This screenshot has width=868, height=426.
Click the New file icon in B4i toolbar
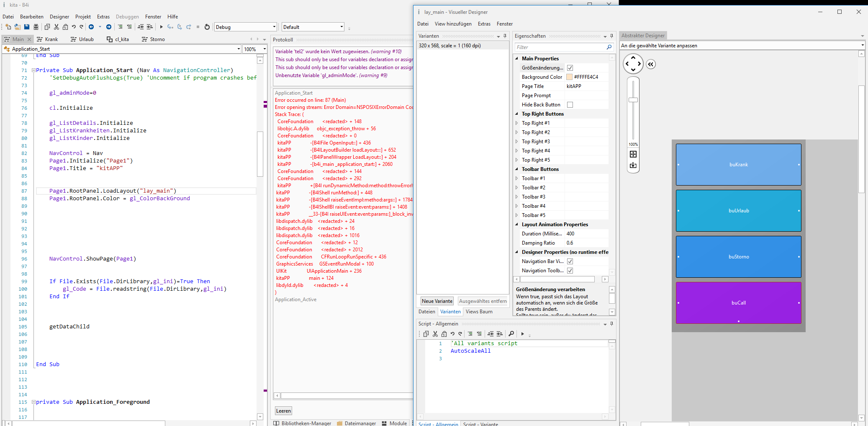click(x=8, y=27)
